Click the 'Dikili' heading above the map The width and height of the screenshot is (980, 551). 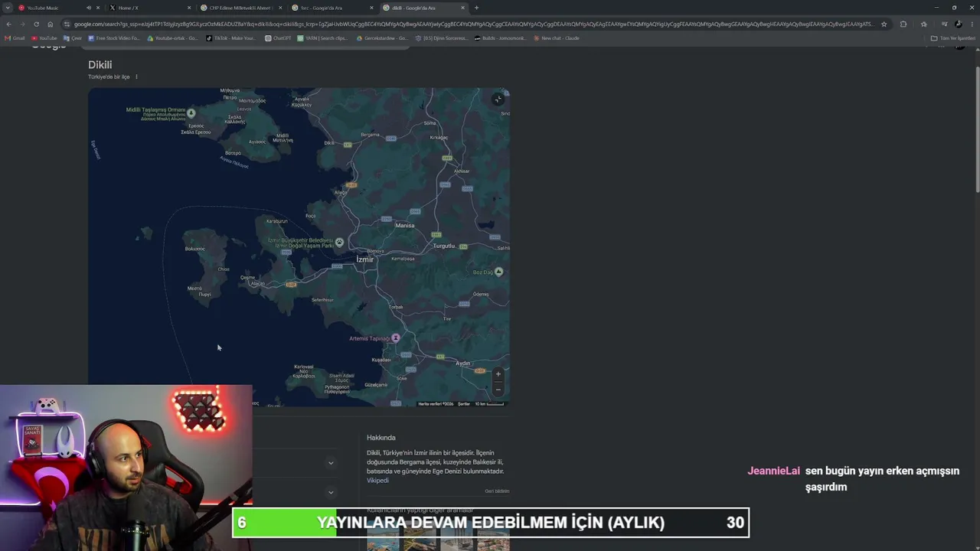coord(100,65)
